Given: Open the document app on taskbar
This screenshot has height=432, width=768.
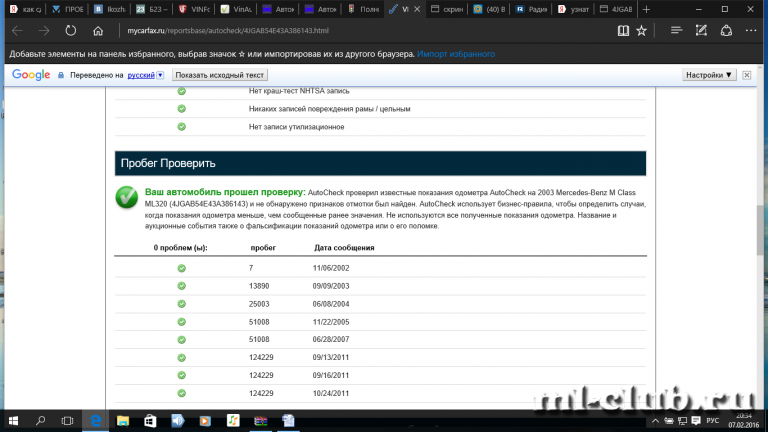Looking at the screenshot, I should (x=288, y=421).
